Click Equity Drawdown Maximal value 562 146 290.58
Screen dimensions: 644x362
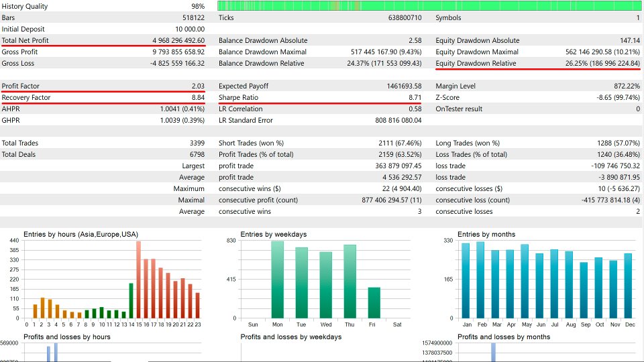point(588,52)
